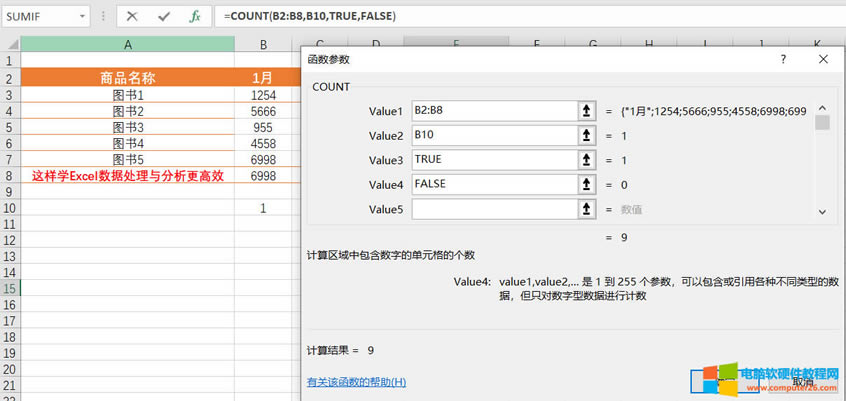Viewport: 846px width, 401px height.
Task: Open Insert Function with the fx icon
Action: (195, 16)
